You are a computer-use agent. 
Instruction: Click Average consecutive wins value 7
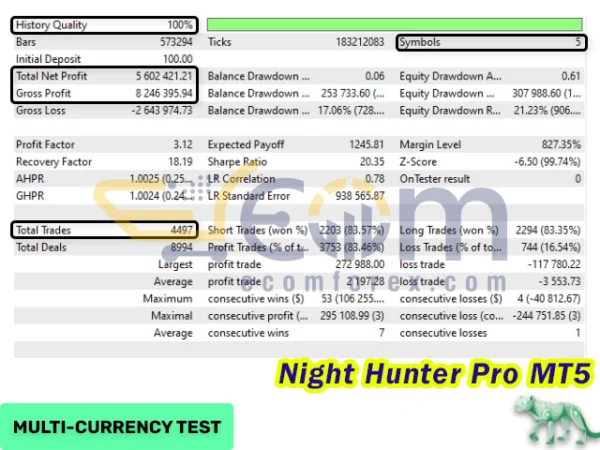(382, 333)
